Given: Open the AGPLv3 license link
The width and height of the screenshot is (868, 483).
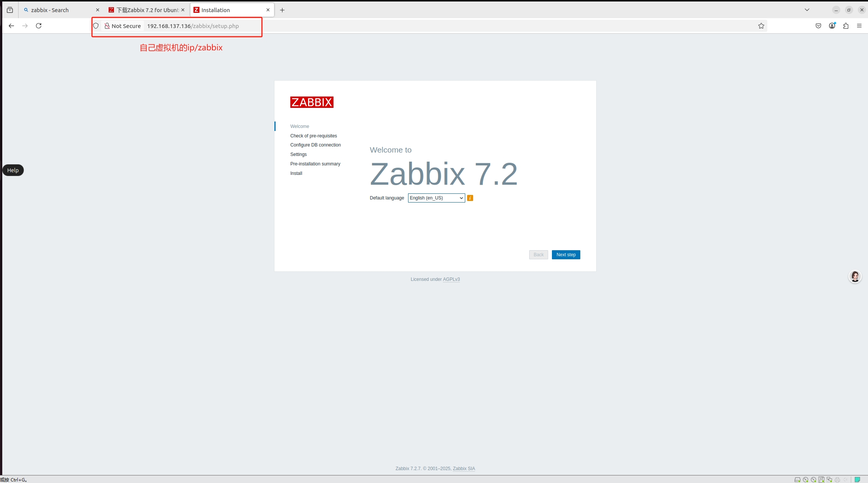Looking at the screenshot, I should [x=451, y=279].
